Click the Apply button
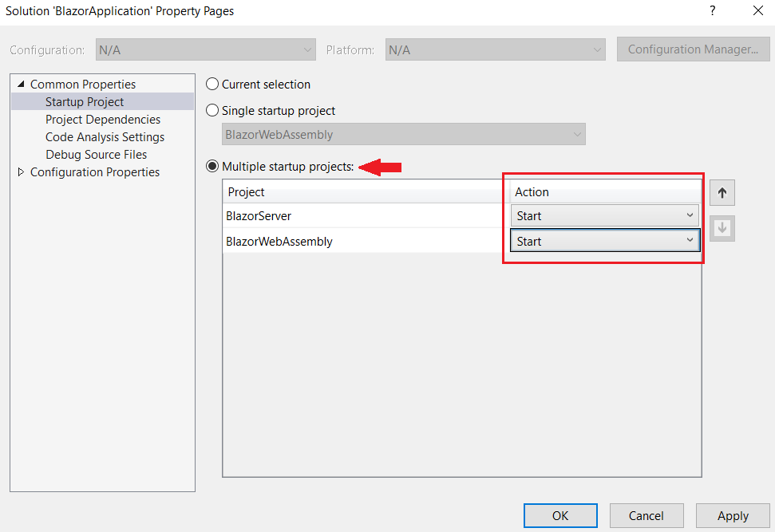The height and width of the screenshot is (532, 775). [x=732, y=515]
